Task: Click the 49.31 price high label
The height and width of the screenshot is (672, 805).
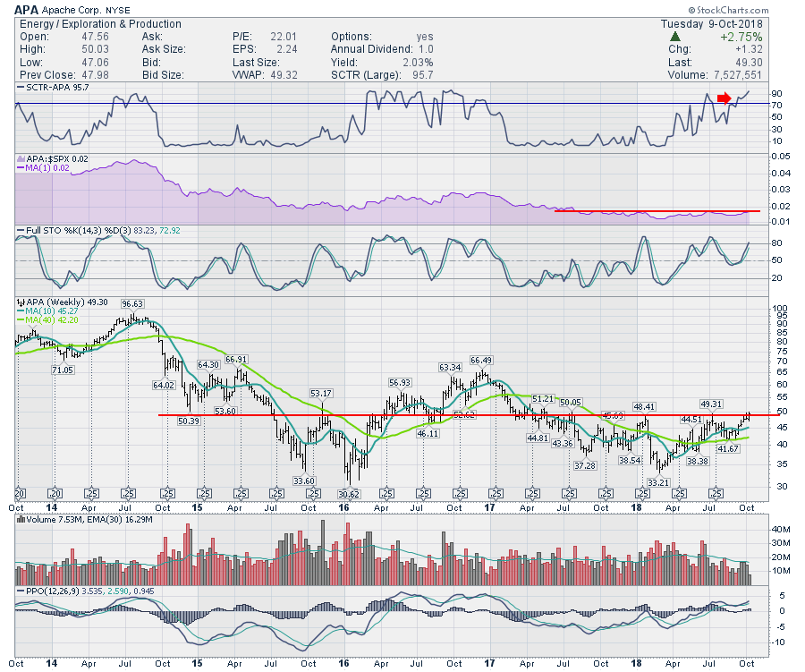Action: (712, 404)
